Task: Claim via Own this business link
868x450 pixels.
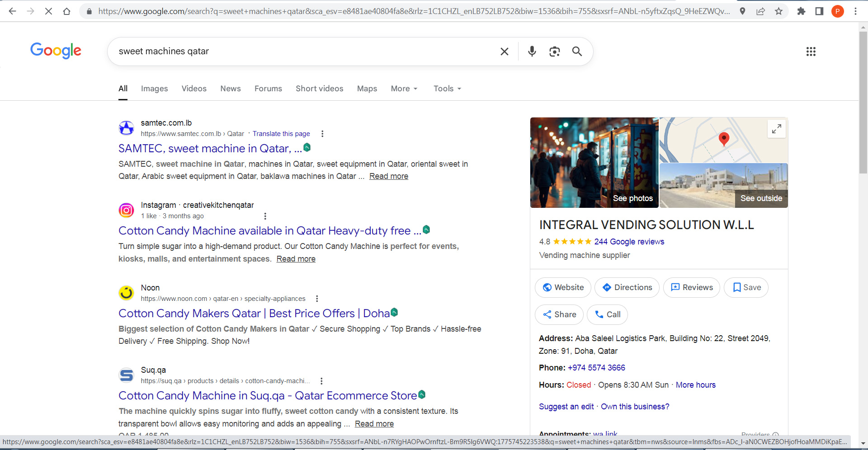Action: tap(635, 407)
